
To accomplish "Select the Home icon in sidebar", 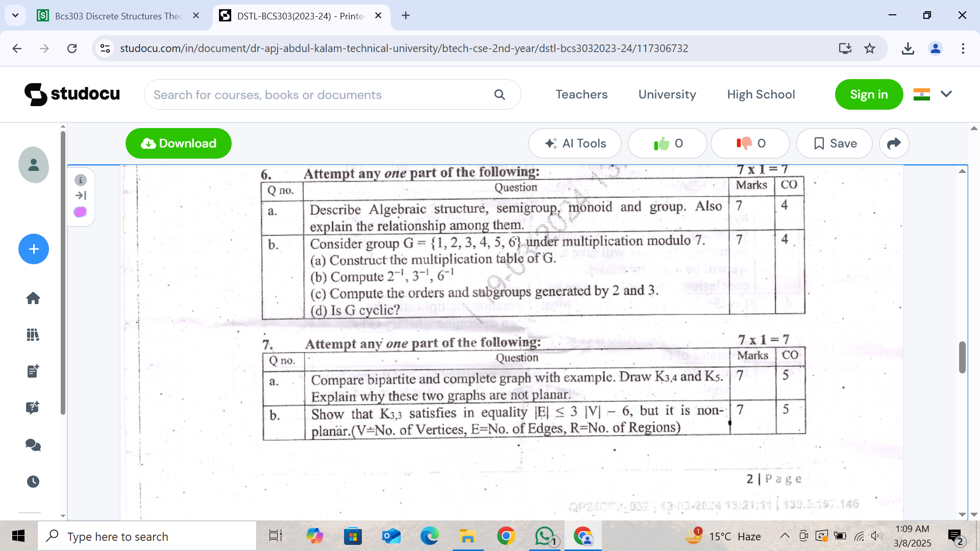I will click(33, 298).
